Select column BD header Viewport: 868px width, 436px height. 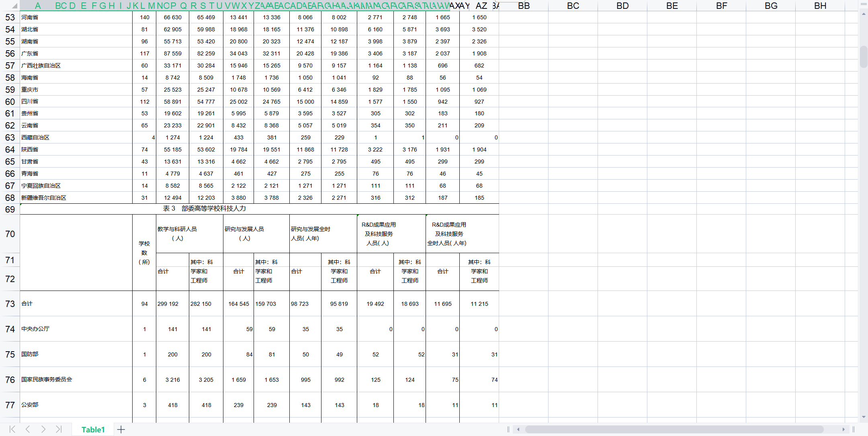click(x=622, y=6)
